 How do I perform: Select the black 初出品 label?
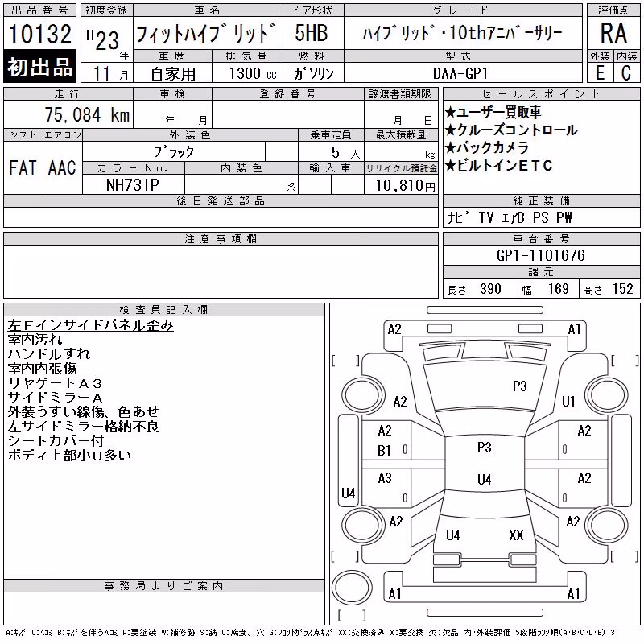pyautogui.click(x=39, y=66)
